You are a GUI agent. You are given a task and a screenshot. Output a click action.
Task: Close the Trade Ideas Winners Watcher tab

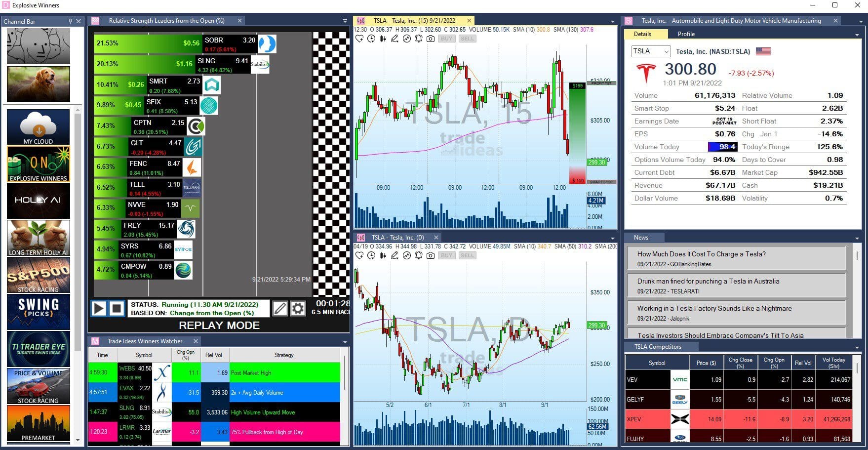[x=196, y=341]
